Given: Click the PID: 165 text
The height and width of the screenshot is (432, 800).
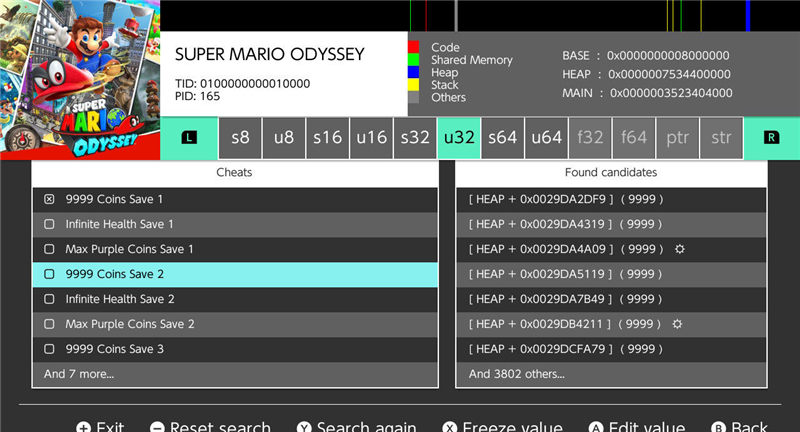Looking at the screenshot, I should point(197,96).
